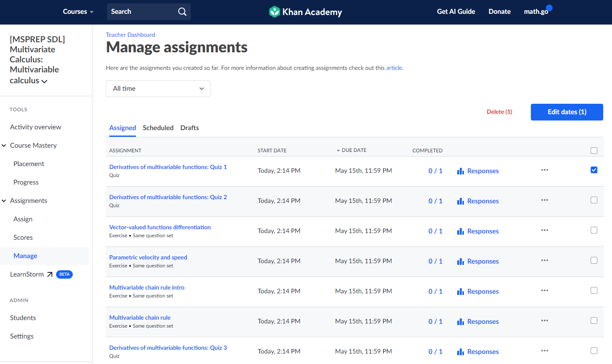The image size is (612, 364).
Task: Select Manage in sidebar
Action: 26,256
